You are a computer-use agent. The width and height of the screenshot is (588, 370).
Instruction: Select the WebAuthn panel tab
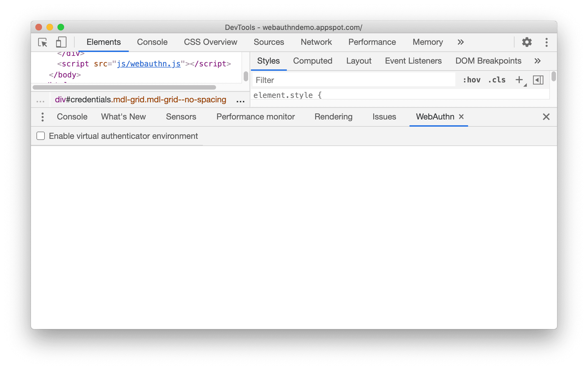click(434, 116)
